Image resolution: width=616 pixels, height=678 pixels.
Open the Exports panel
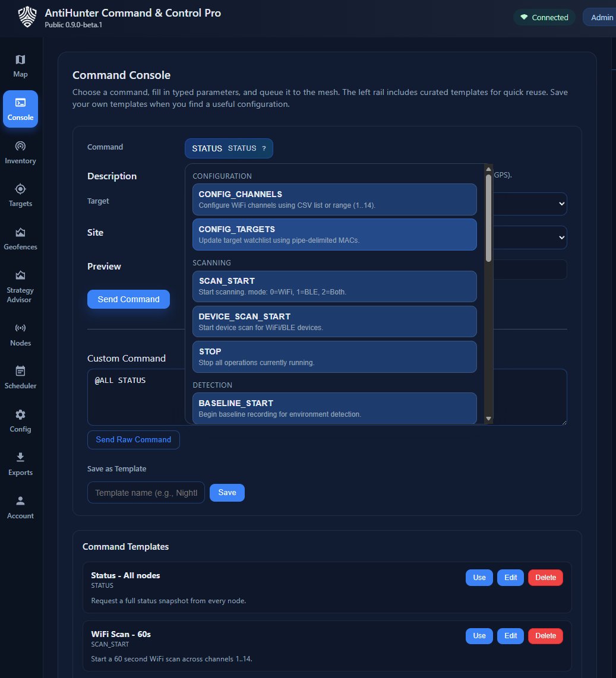(20, 464)
